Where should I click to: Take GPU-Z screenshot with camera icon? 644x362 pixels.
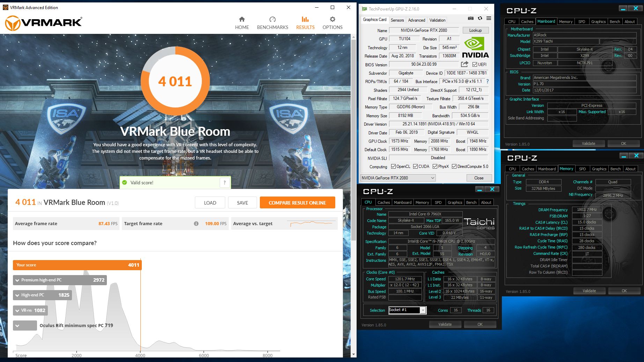[471, 18]
